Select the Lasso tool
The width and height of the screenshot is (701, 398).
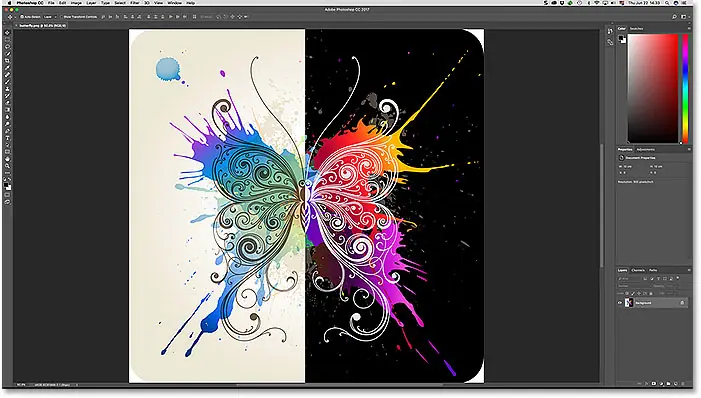(7, 47)
